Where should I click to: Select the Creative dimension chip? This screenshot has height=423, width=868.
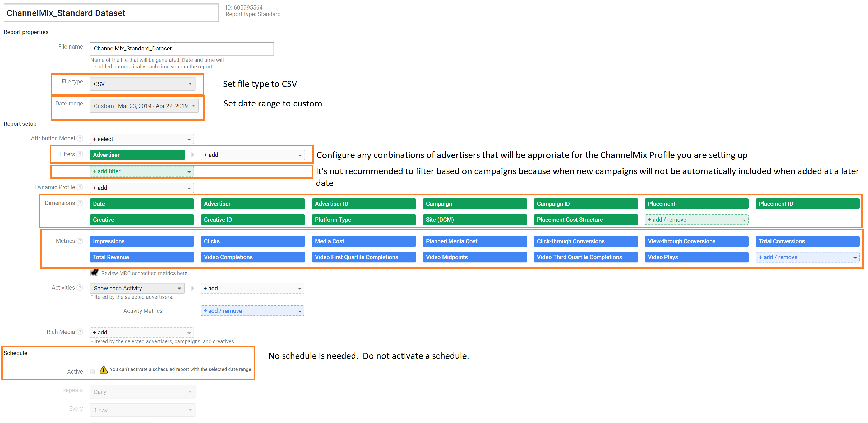coord(142,220)
